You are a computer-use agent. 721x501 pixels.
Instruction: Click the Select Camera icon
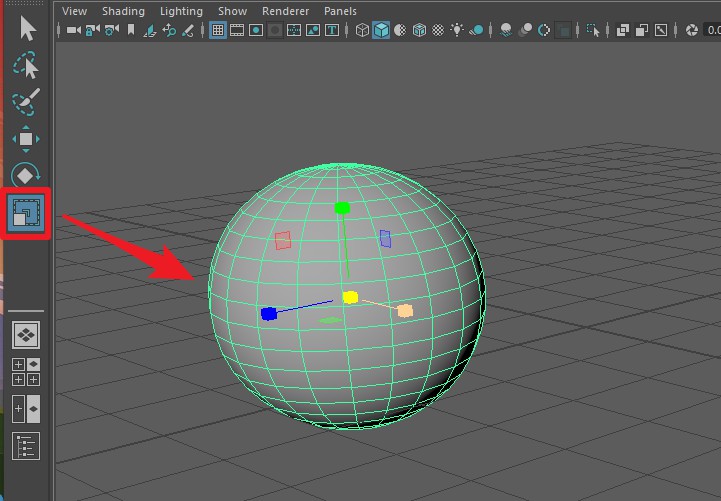click(74, 30)
